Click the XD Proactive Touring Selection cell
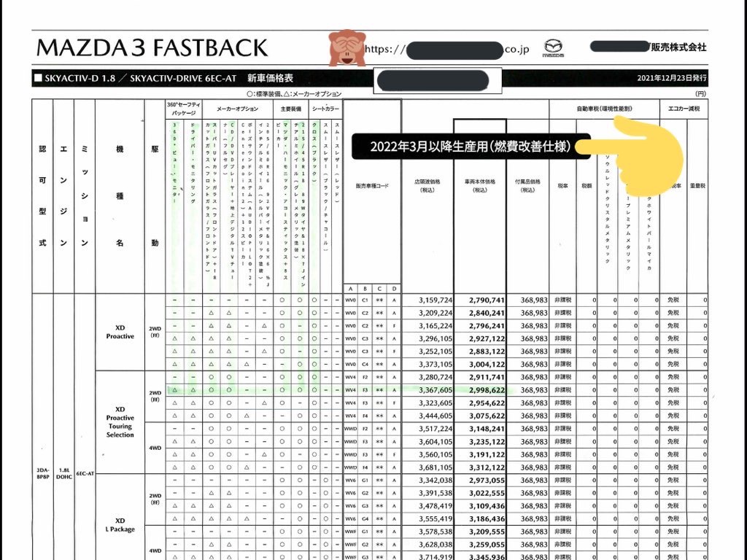 pyautogui.click(x=120, y=422)
